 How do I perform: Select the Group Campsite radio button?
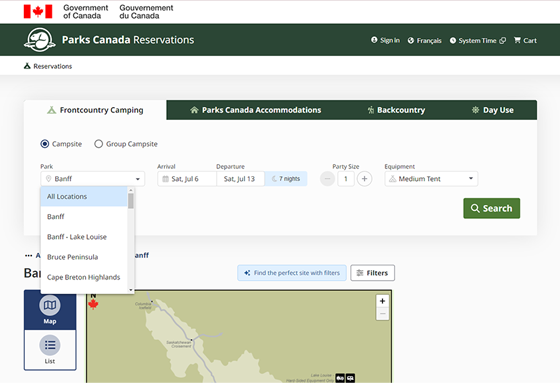[98, 144]
